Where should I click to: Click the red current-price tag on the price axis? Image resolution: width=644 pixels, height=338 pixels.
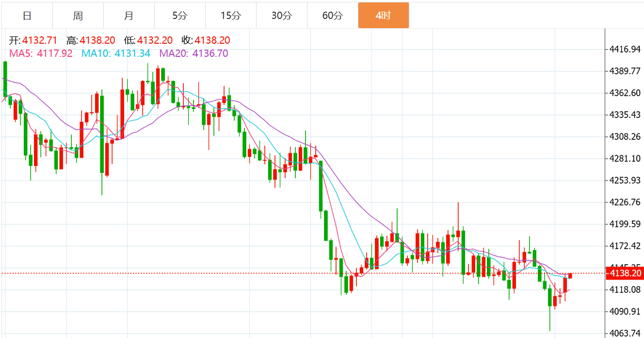click(625, 273)
